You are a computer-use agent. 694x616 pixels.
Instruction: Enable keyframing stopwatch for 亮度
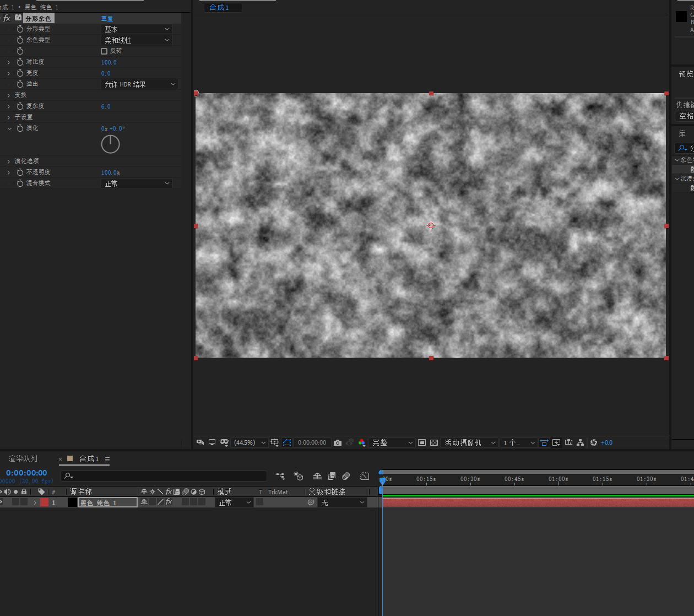(20, 73)
